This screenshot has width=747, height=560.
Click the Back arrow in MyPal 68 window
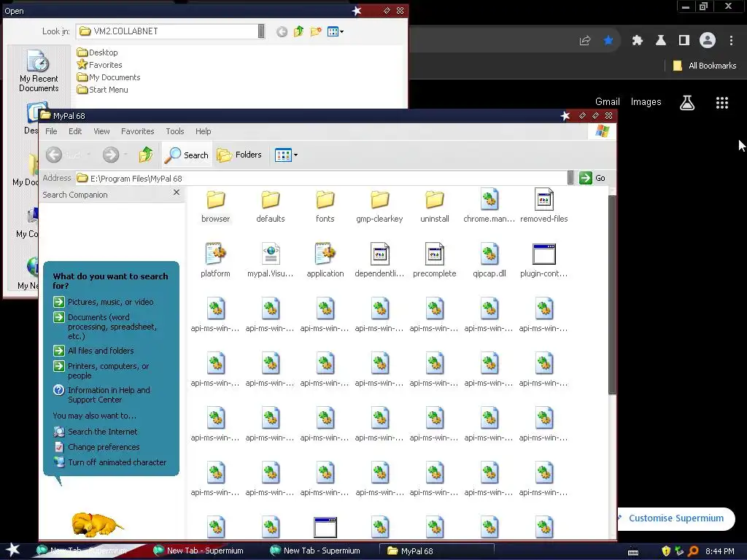pos(54,155)
